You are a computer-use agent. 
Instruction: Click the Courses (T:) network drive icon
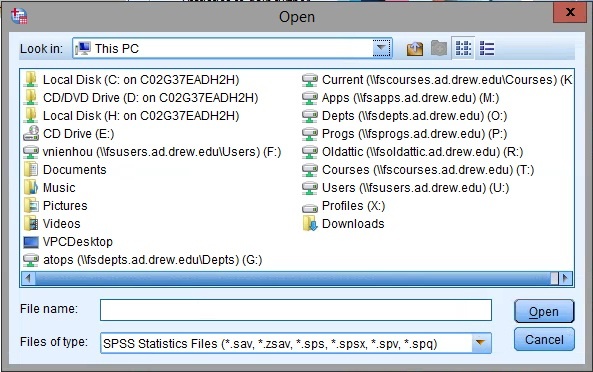pos(310,170)
